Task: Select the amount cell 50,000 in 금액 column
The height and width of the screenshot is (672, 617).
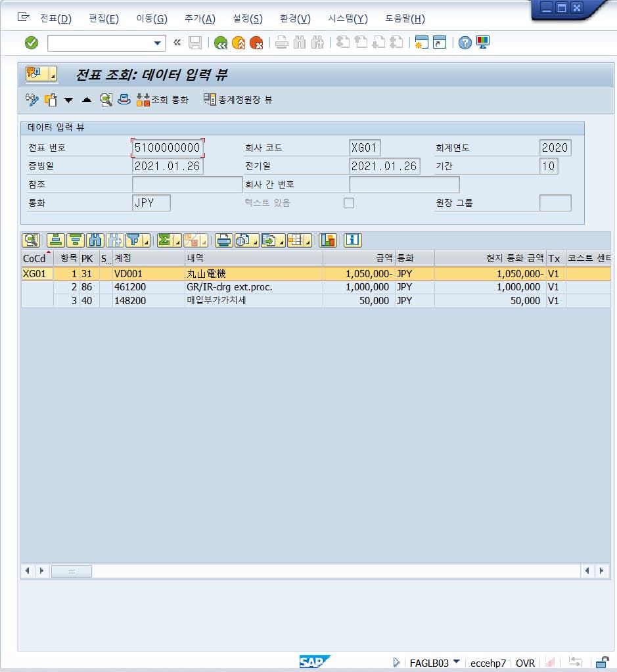Action: coord(359,301)
